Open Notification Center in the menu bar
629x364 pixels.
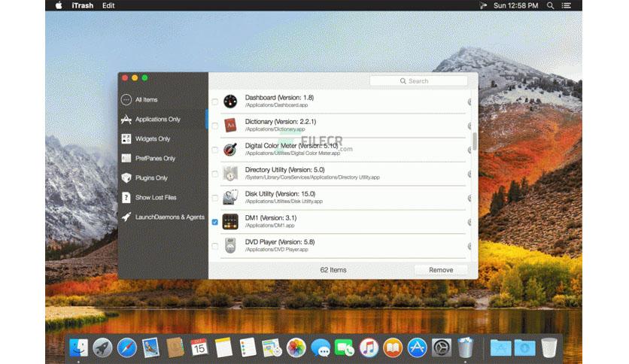567,5
